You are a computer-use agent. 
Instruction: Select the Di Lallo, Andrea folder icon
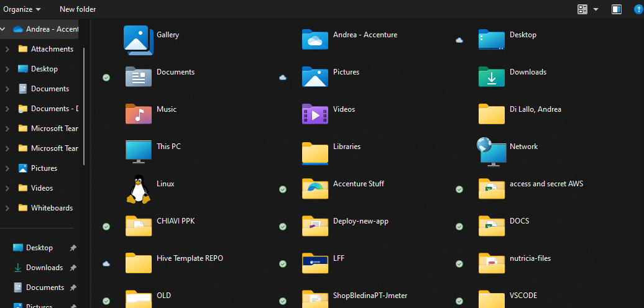(x=492, y=114)
